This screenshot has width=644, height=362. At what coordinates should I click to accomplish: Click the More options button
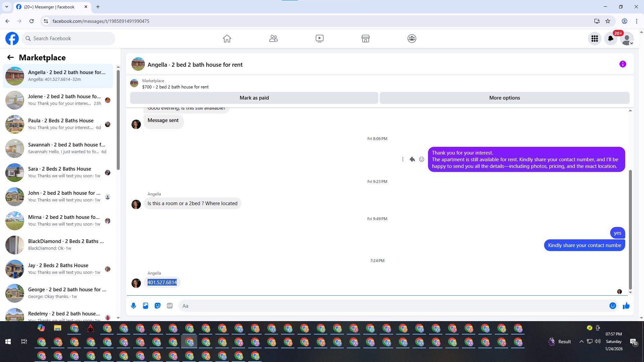coord(504,98)
